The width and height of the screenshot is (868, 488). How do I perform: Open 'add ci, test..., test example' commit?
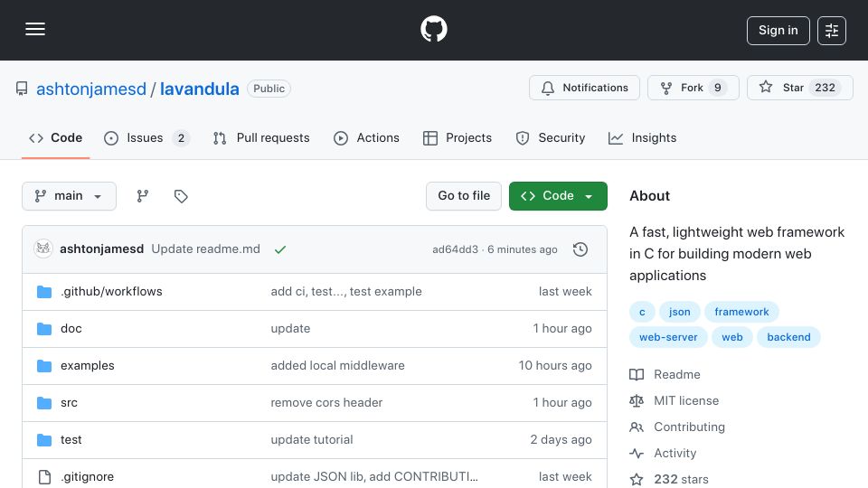coord(346,292)
